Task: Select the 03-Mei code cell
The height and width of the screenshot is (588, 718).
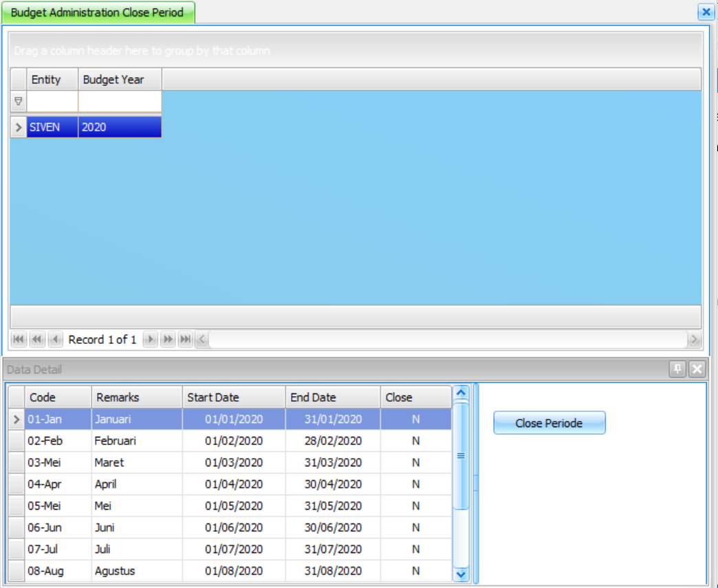Action: pos(58,463)
